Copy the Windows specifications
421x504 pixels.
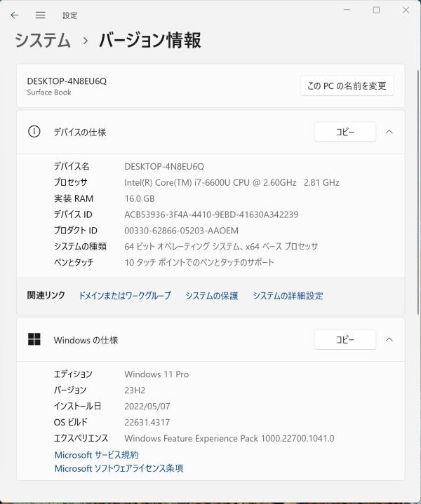(x=345, y=339)
